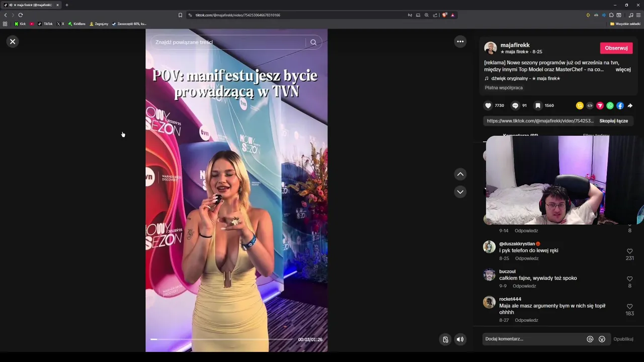Go to next video with down chevron
Viewport: 644px width, 362px height.
coord(460,192)
